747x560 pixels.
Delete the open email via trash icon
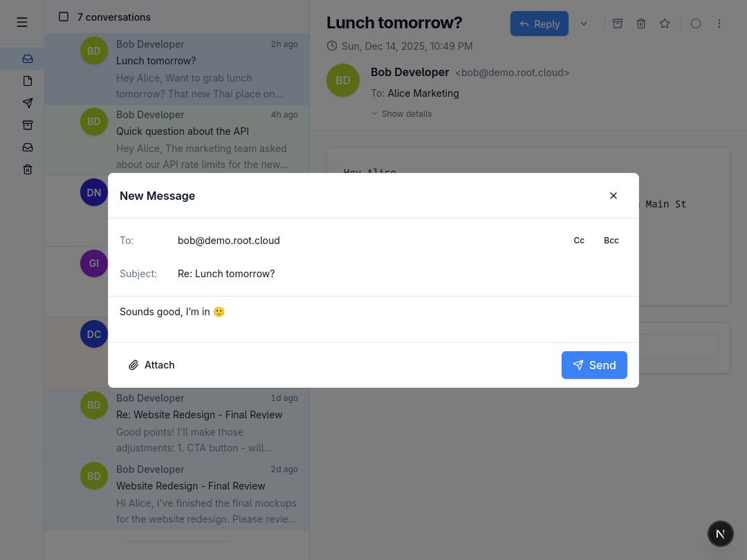(x=641, y=24)
